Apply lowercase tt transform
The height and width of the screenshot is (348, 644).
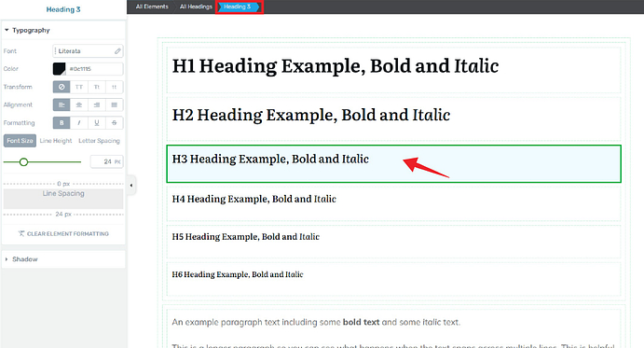point(115,87)
